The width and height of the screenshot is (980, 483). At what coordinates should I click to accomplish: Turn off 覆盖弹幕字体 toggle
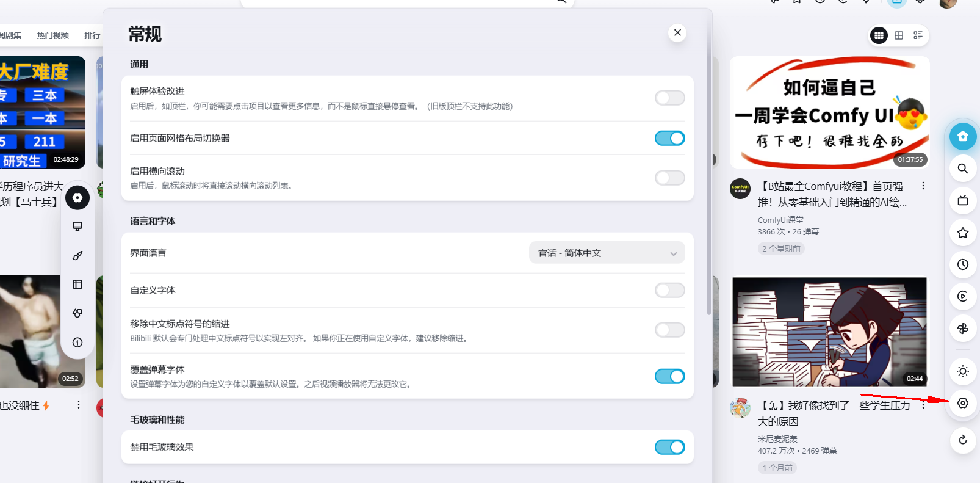[670, 376]
